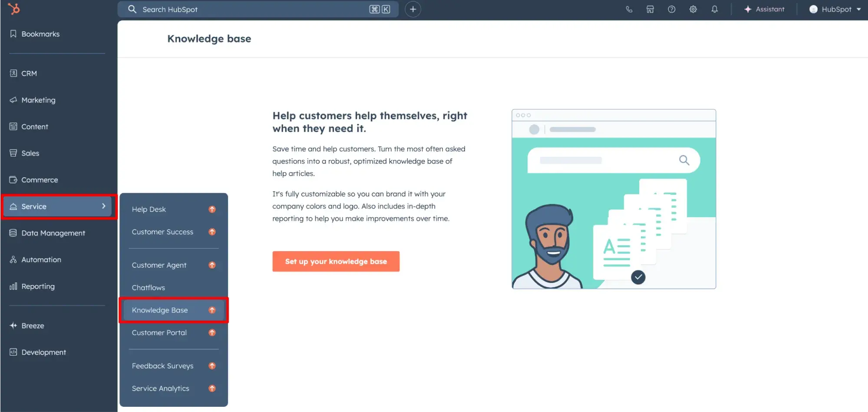Open the Settings gear icon

[693, 9]
